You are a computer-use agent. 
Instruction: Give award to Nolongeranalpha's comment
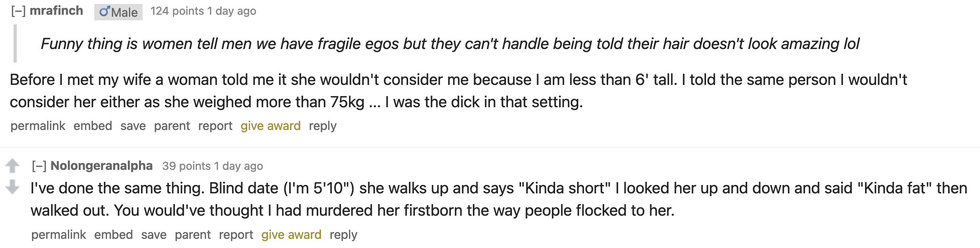[x=291, y=235]
